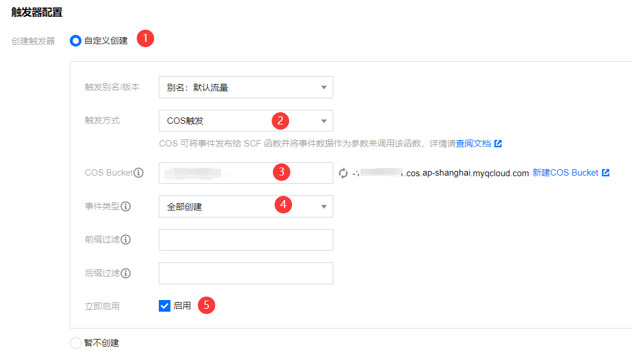This screenshot has width=633, height=364.
Task: Click the info icon next to 事件类型
Action: [x=126, y=206]
